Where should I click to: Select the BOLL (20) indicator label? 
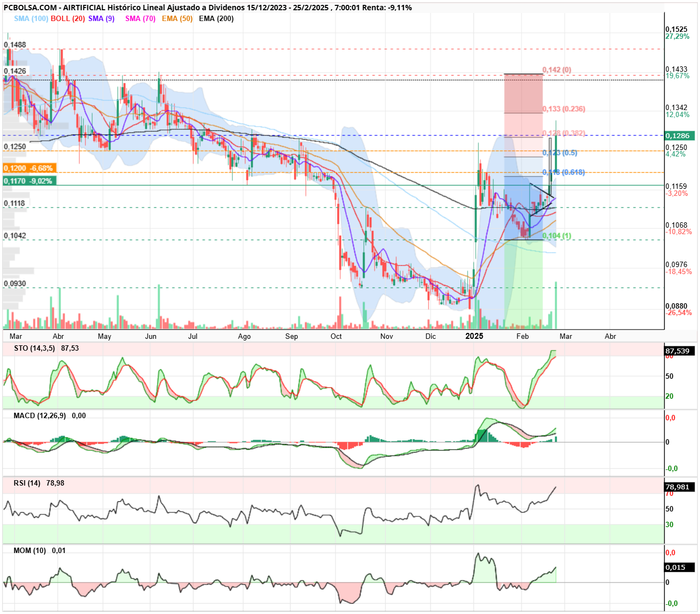[68, 18]
